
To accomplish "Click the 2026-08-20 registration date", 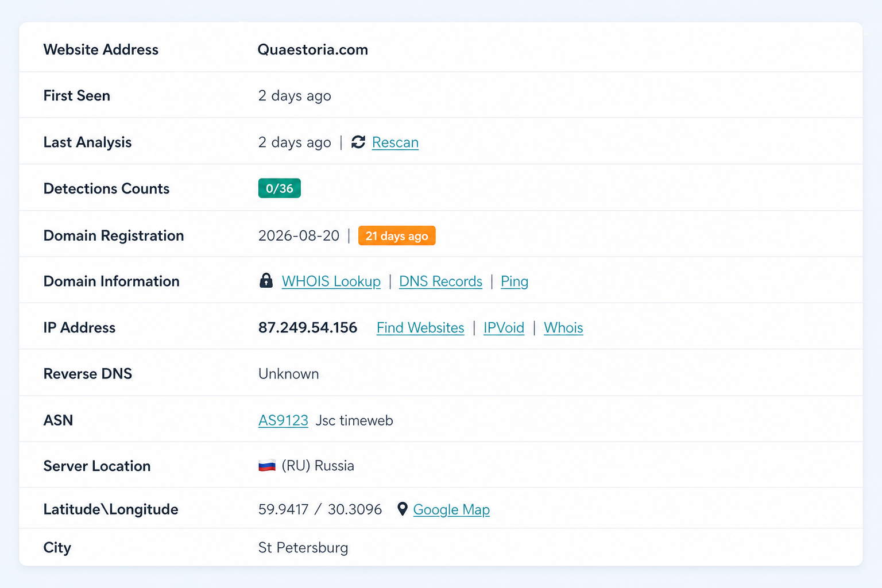I will click(299, 235).
